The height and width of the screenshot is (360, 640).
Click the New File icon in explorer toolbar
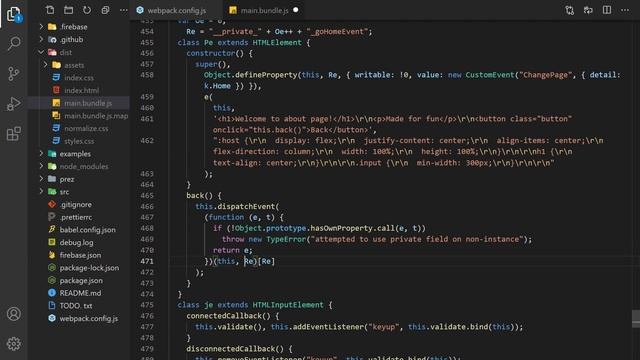click(50, 10)
